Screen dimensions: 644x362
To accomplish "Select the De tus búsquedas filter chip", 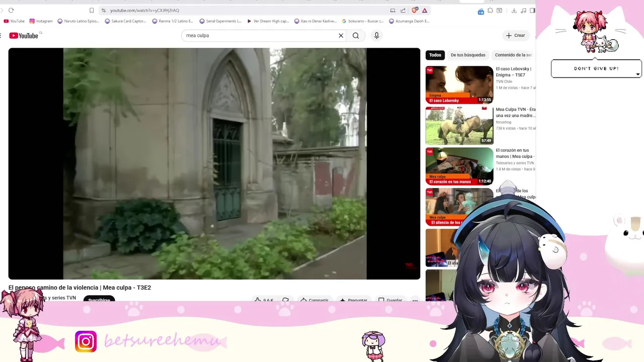I will 468,55.
